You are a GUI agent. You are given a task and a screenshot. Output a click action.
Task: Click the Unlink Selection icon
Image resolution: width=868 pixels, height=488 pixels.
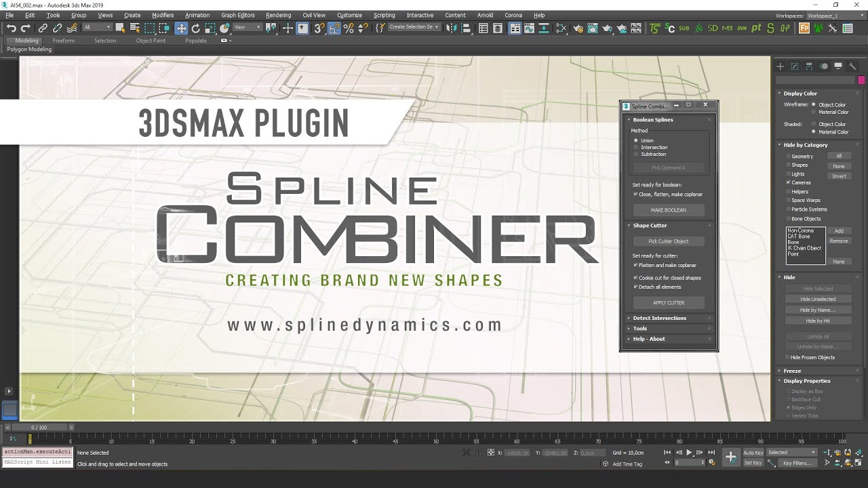[57, 28]
